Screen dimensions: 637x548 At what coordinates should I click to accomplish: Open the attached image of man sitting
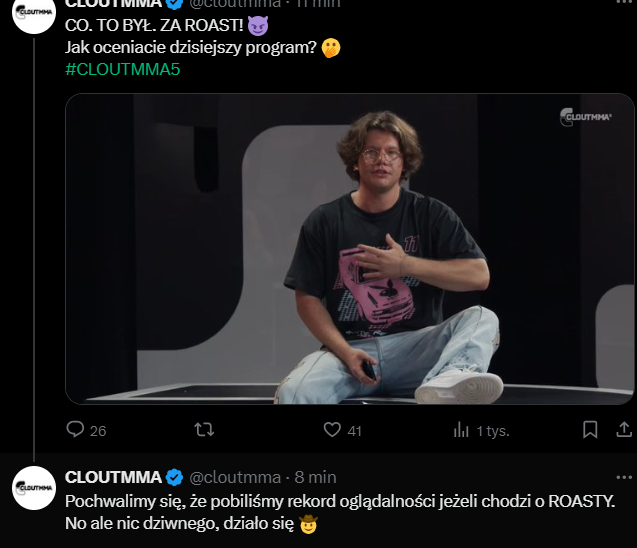(x=350, y=250)
